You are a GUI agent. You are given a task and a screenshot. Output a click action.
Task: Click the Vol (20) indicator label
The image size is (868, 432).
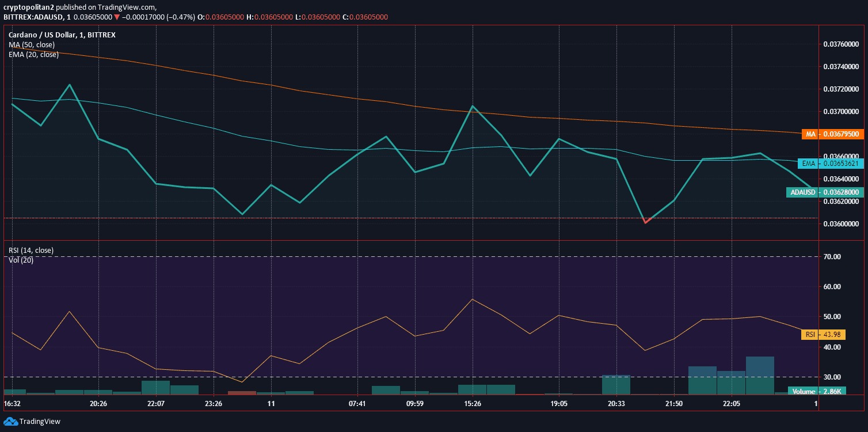coord(21,260)
